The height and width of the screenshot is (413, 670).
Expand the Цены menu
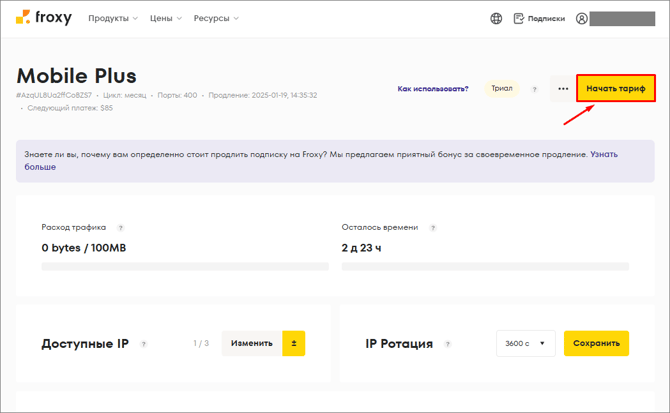click(166, 18)
